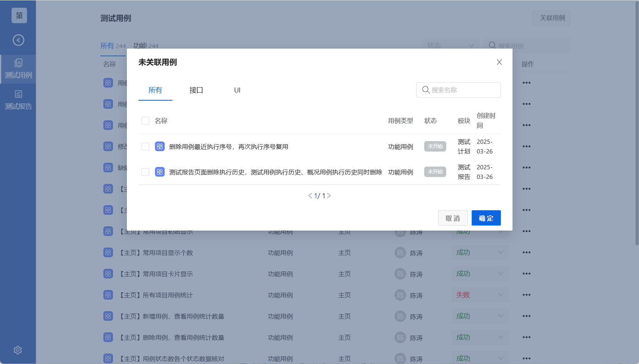The image size is (639, 364).
Task: Click the 取消 button
Action: (453, 218)
